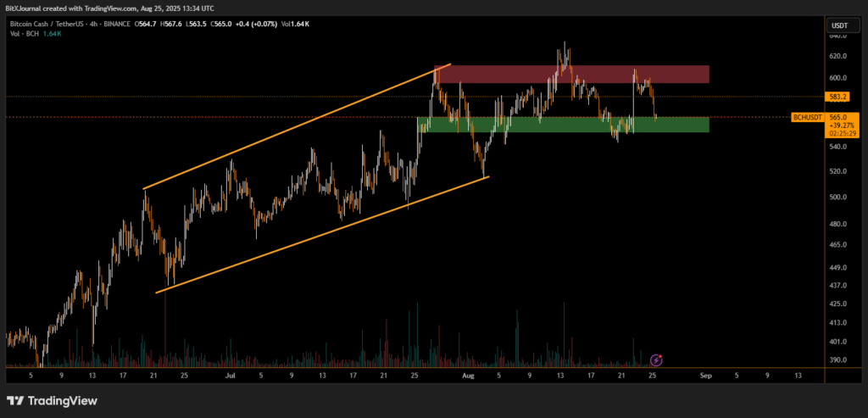The height and width of the screenshot is (418, 868).
Task: Click the 583.2 orange price label
Action: 839,98
